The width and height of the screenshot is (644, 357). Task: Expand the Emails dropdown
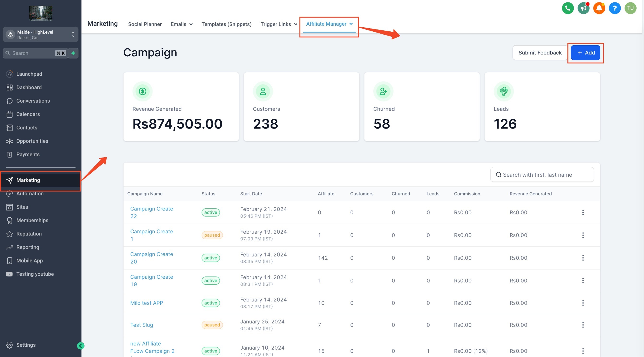[x=181, y=24]
